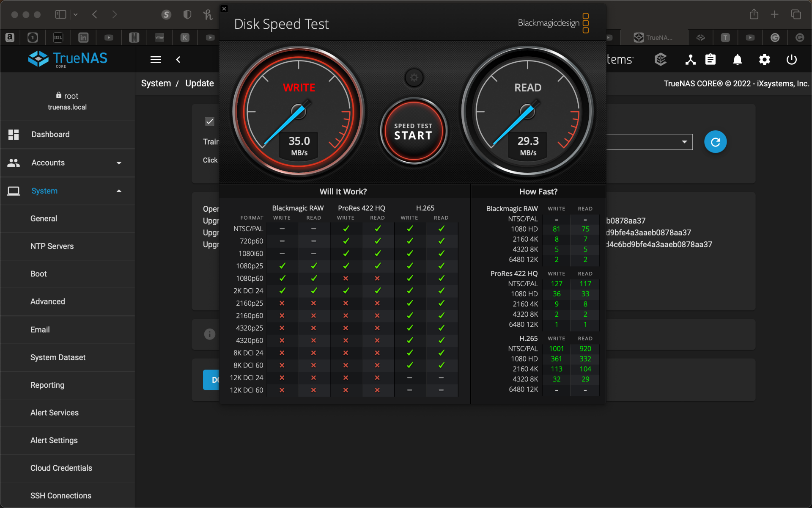Open the power menu in TrueNAS
Screen dimensions: 812x508
(x=791, y=60)
